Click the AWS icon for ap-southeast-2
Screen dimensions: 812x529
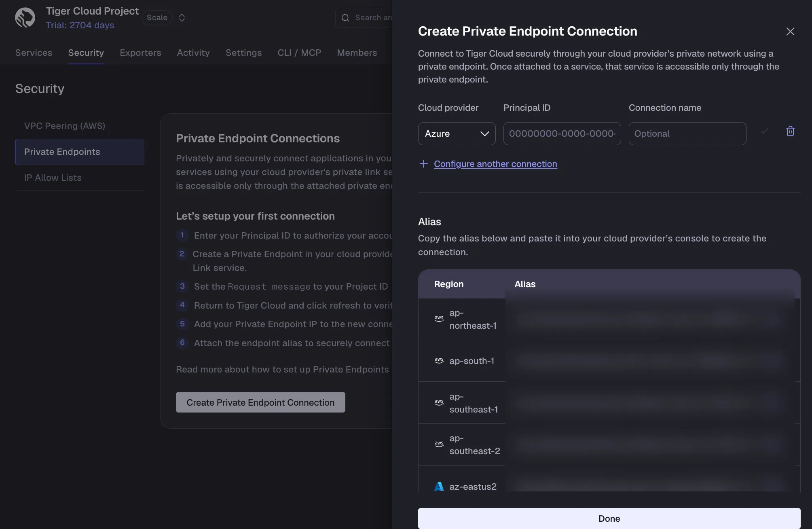[x=439, y=444]
